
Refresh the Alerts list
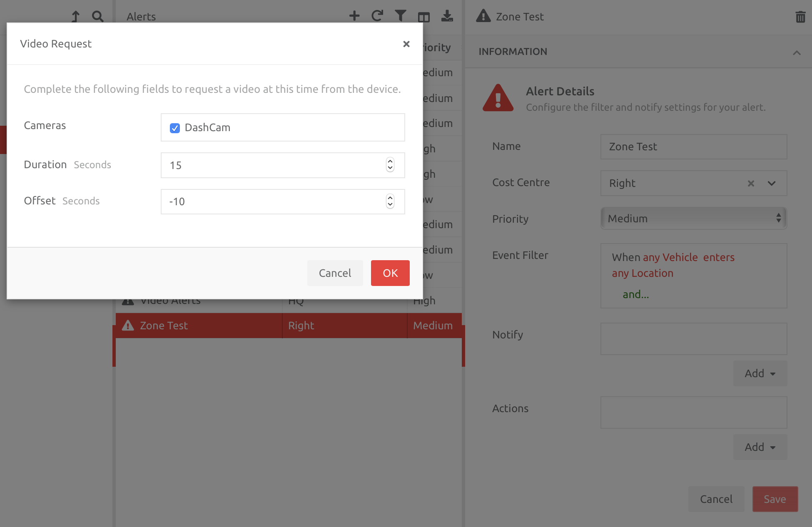pos(377,16)
